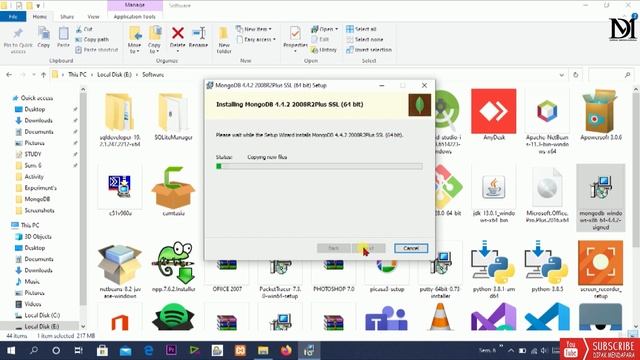Open the Move to dropdown
The width and height of the screenshot is (640, 360).
[x=135, y=40]
